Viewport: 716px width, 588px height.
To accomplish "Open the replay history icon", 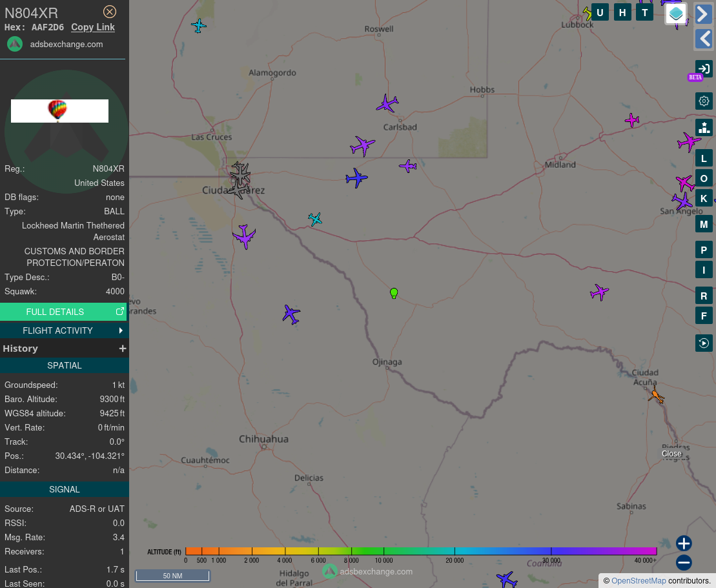I will click(704, 343).
